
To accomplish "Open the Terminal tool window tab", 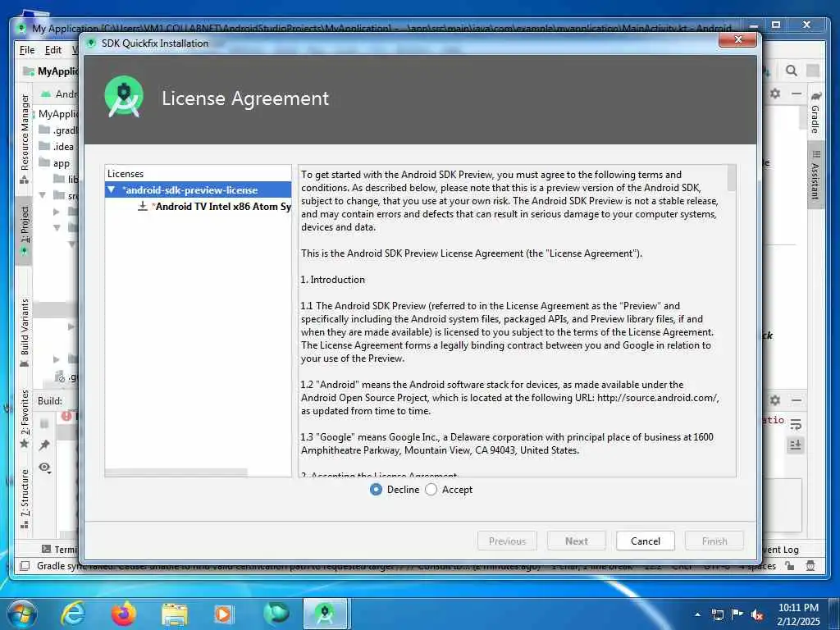I will click(x=60, y=550).
